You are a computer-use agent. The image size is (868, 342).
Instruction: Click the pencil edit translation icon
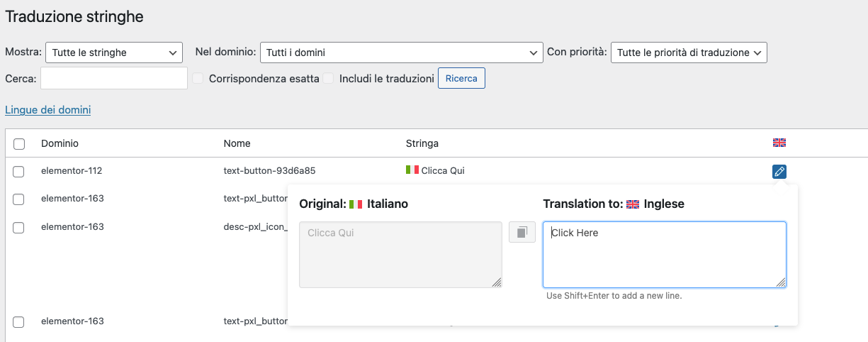pos(779,172)
